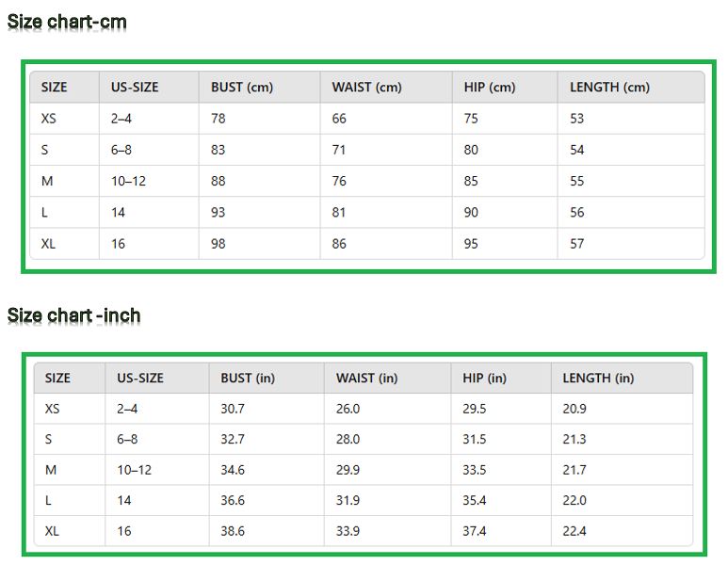
Task: Select the HIP (cm) column header
Action: (x=490, y=88)
